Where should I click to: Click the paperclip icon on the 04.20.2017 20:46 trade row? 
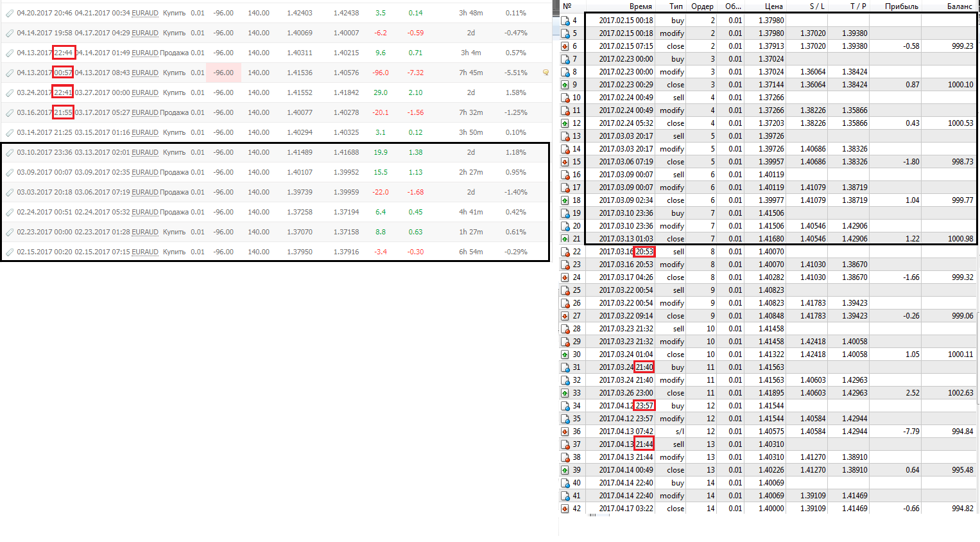pos(9,13)
